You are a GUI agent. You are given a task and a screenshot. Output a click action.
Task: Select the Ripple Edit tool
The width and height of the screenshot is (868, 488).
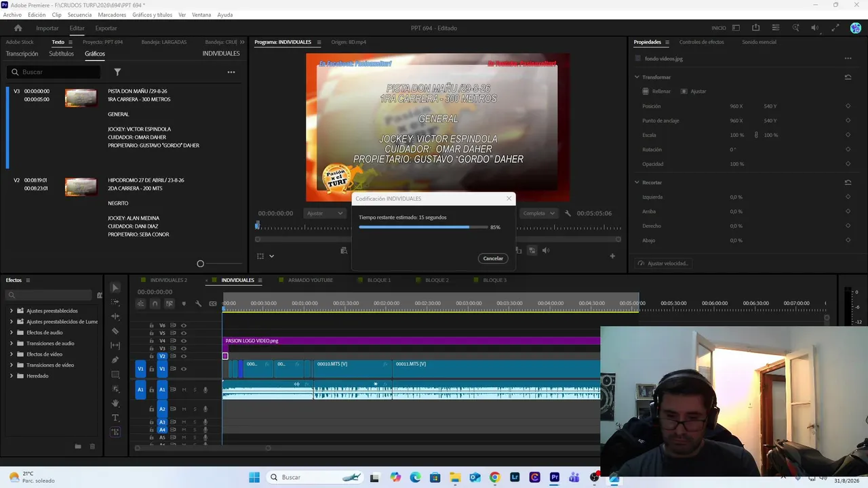pyautogui.click(x=115, y=317)
